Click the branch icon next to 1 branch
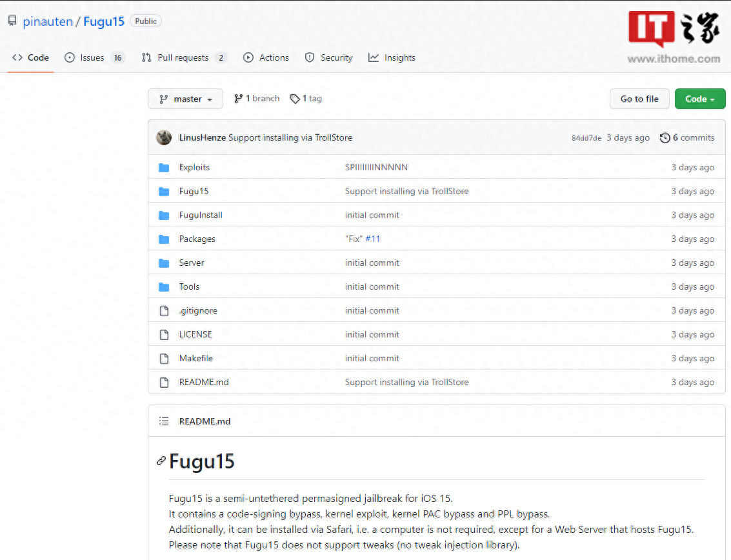 [238, 99]
